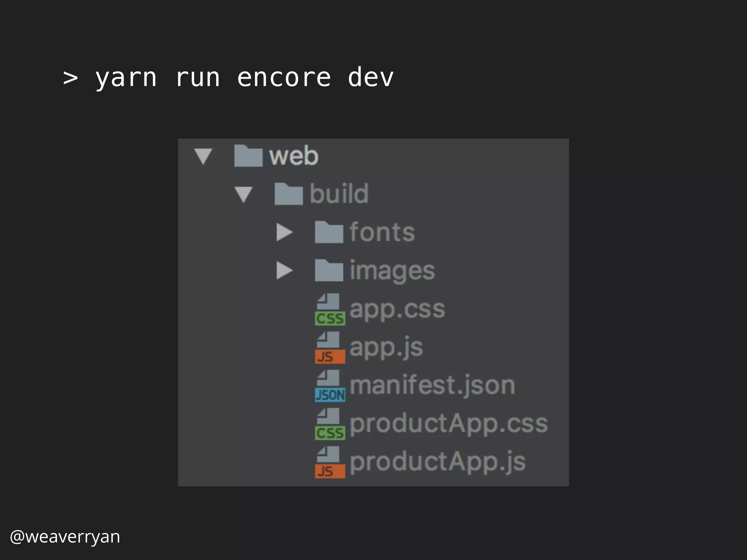Open the app.css file name
The height and width of the screenshot is (560, 747).
398,310
